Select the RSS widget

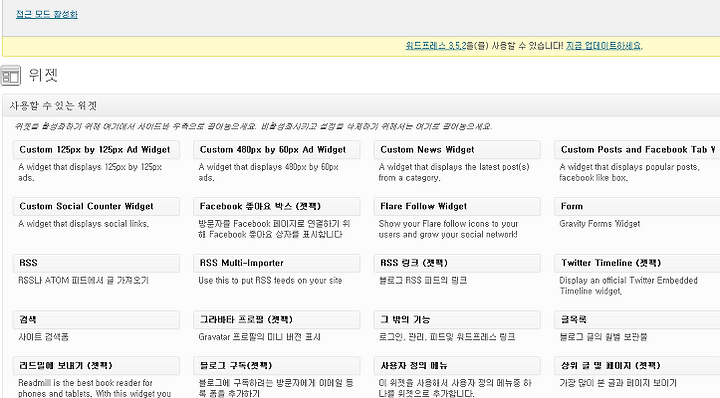96,263
